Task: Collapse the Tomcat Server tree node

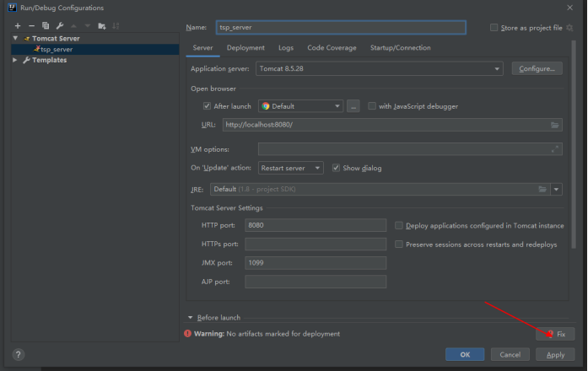Action: point(15,38)
